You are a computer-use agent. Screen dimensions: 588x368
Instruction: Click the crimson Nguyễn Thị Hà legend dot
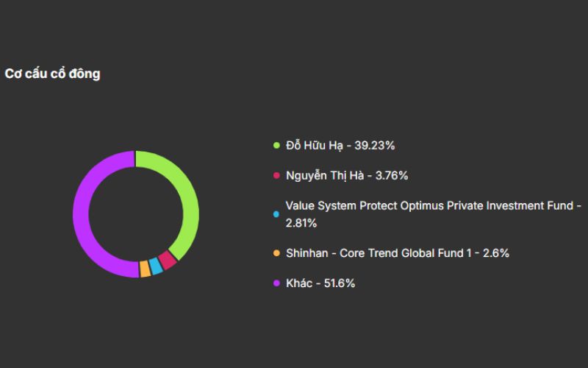coord(277,176)
